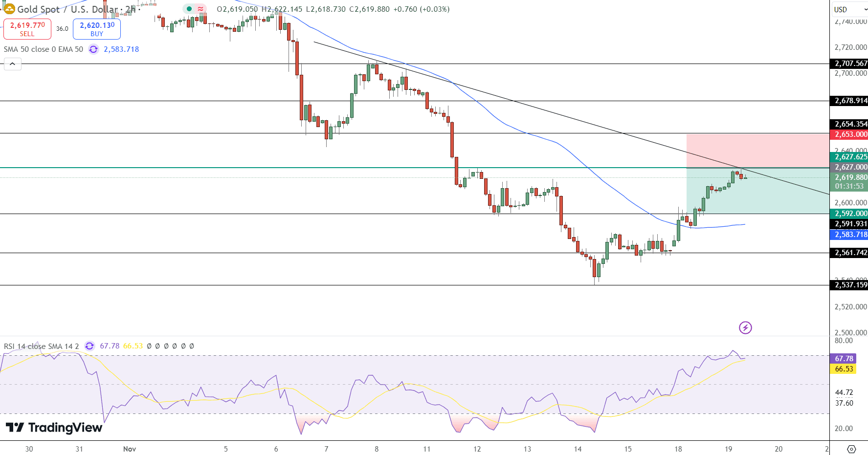Click the EMA value 2,583.718 in legend
The height and width of the screenshot is (455, 868).
(x=121, y=49)
